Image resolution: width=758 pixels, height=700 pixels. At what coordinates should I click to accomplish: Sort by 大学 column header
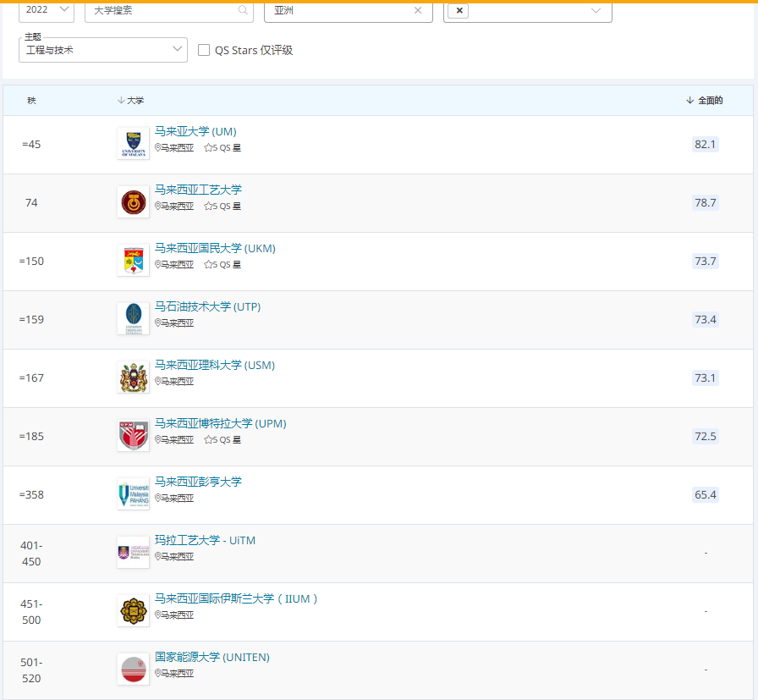click(131, 101)
